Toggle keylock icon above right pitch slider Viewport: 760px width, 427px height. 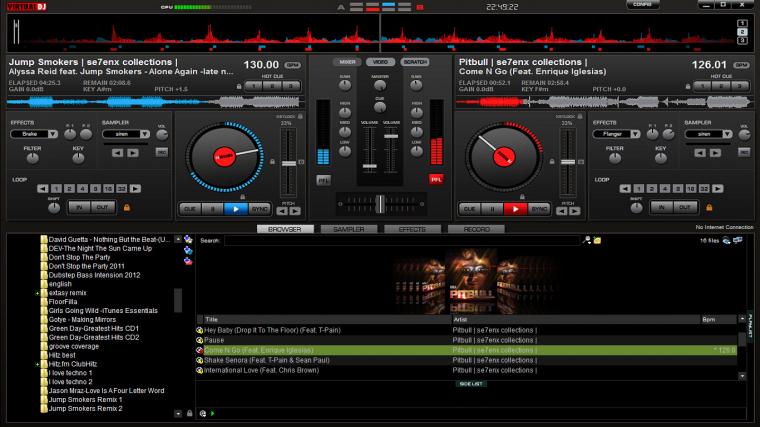580,116
